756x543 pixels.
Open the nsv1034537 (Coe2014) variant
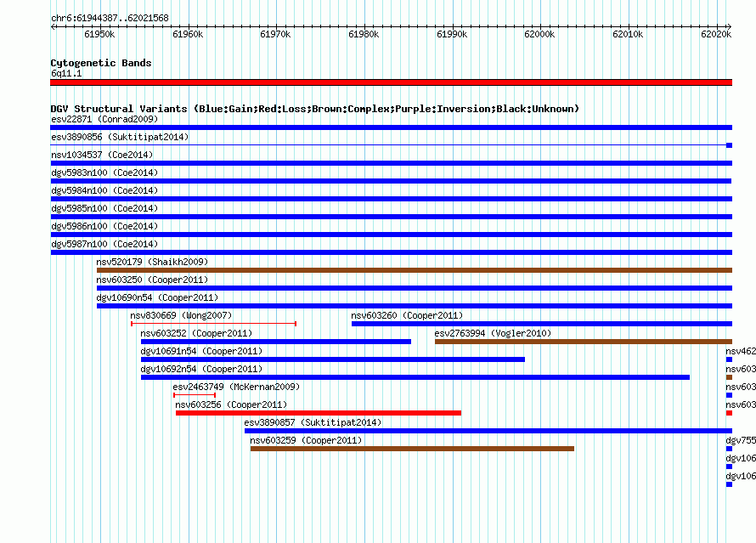(102, 155)
